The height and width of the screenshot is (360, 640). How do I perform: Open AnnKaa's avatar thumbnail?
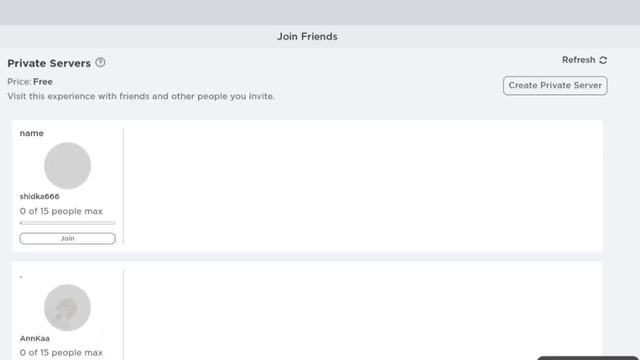tap(67, 307)
